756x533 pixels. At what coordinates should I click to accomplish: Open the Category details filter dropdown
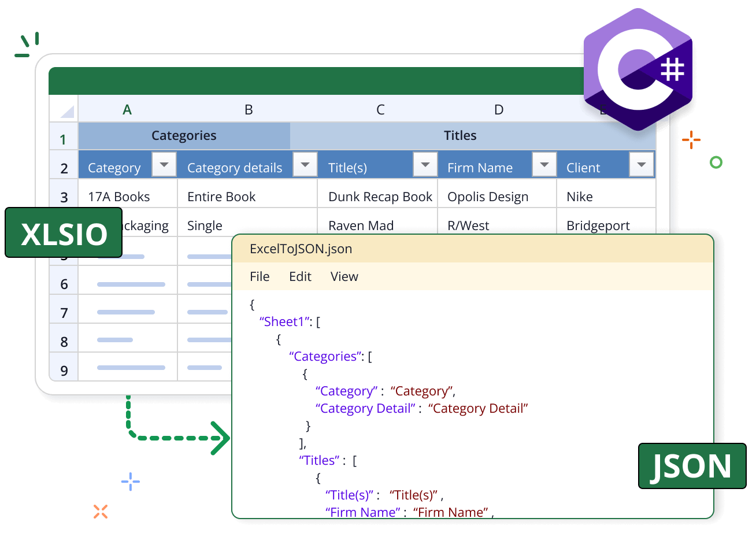[x=305, y=165]
